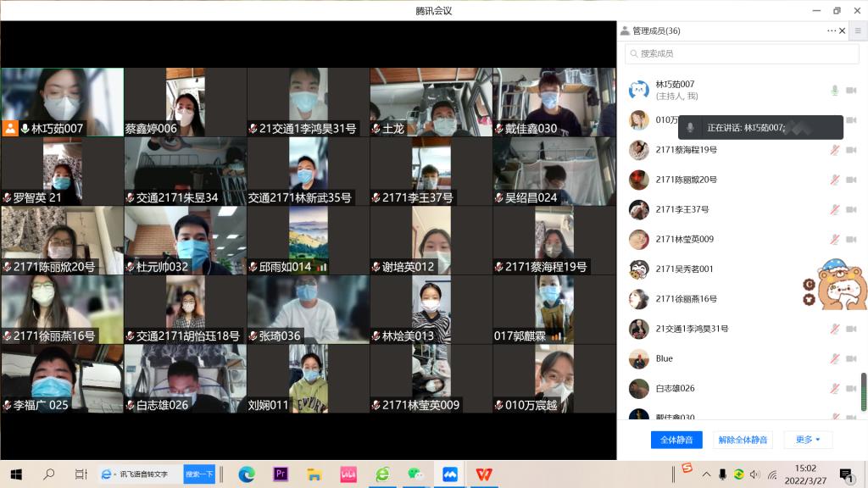Open avatar of 2171吴秀茗001 in member list
This screenshot has height=488, width=868.
tap(639, 269)
